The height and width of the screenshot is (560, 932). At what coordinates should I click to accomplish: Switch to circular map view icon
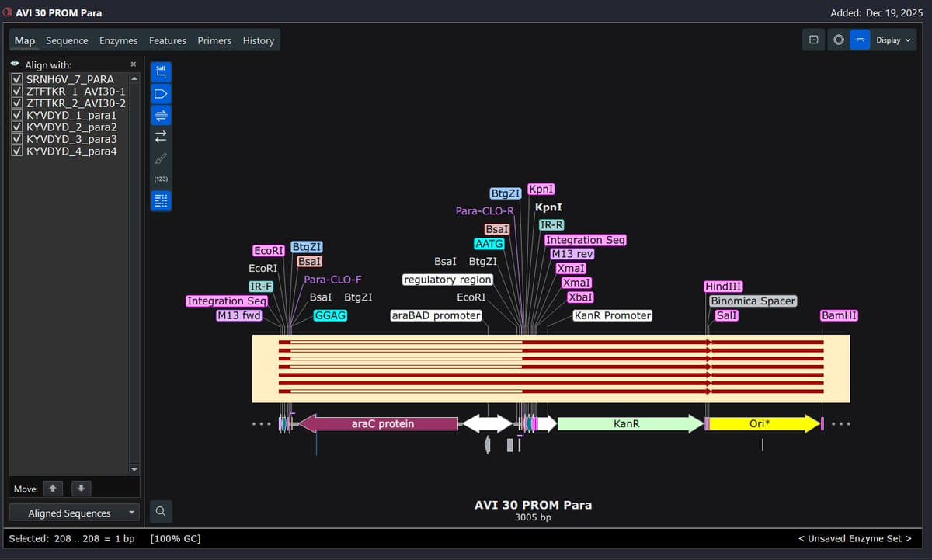(x=838, y=40)
